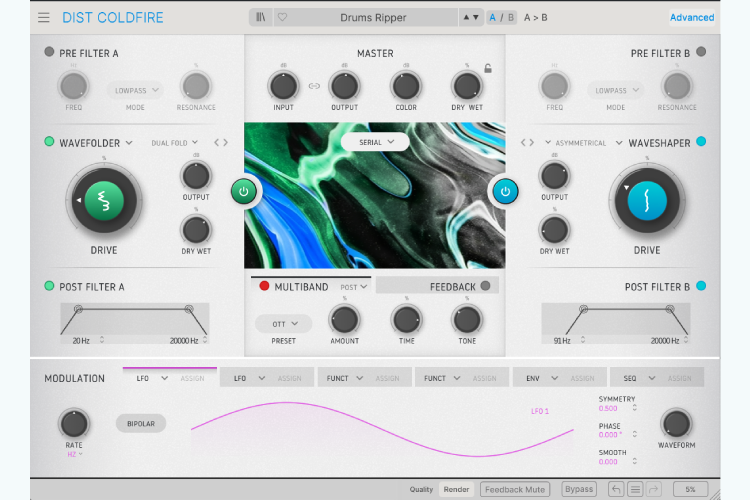Viewport: 750px width, 500px height.
Task: Click the Bypass button
Action: click(x=579, y=489)
